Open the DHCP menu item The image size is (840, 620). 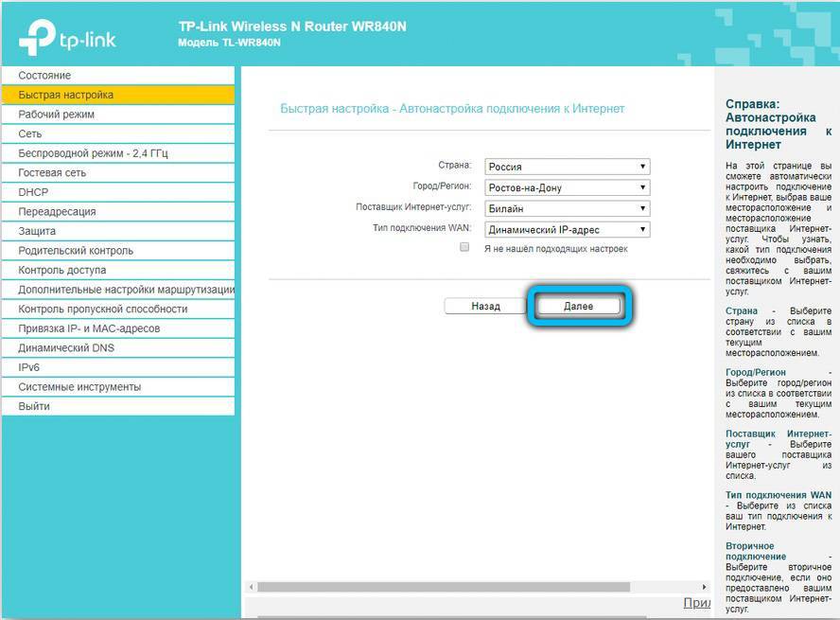(33, 192)
